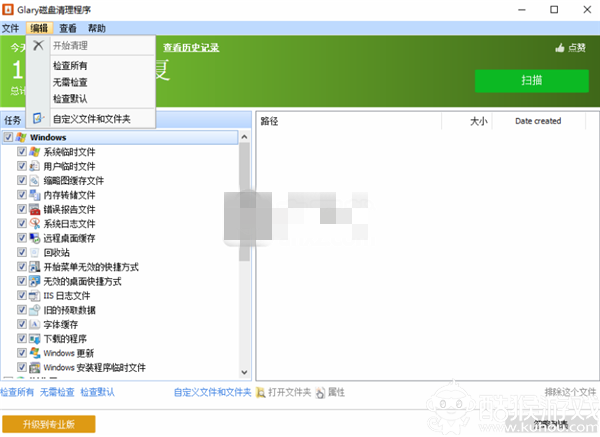
Task: Click the Windows 更新 icon
Action: coord(34,353)
